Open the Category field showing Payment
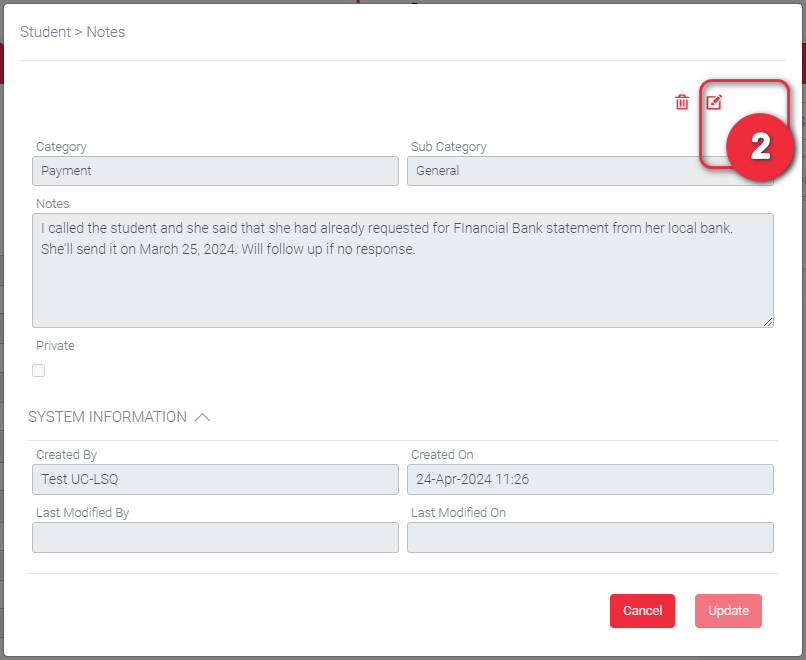Screen dimensions: 806x660 click(x=215, y=171)
